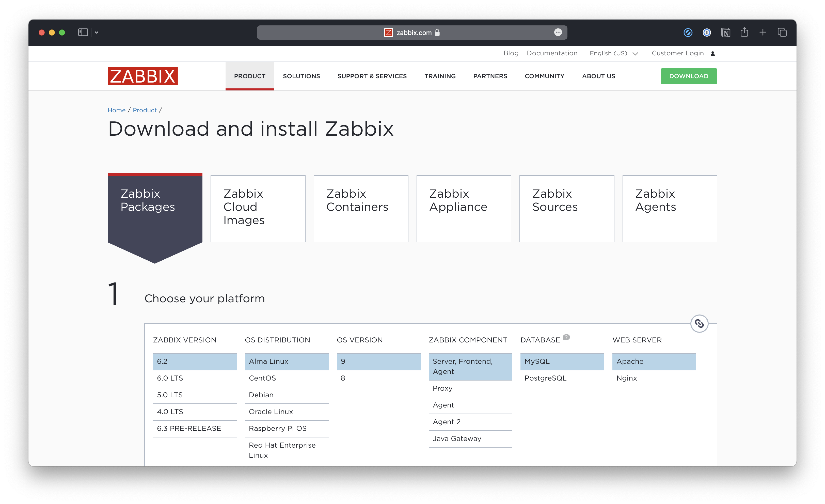Select Red Hat Enterprise Linux distribution
The image size is (825, 504).
click(282, 450)
